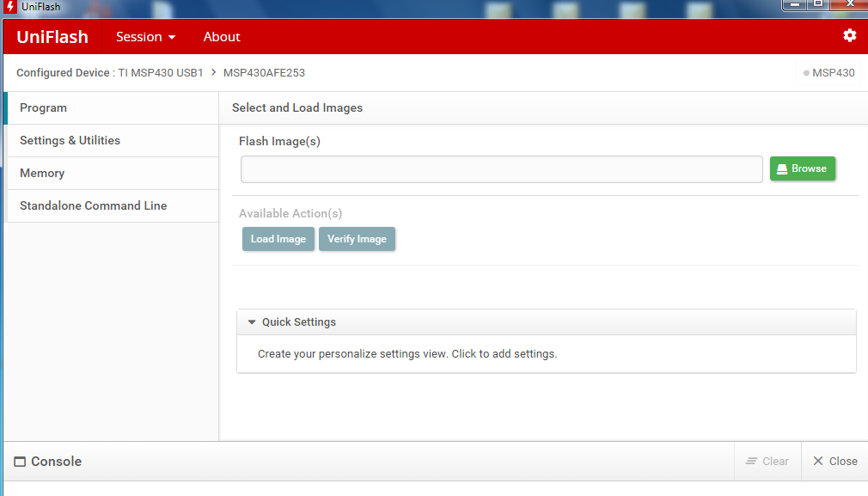This screenshot has height=496, width=868.
Task: Click the Load Image button
Action: tap(278, 239)
